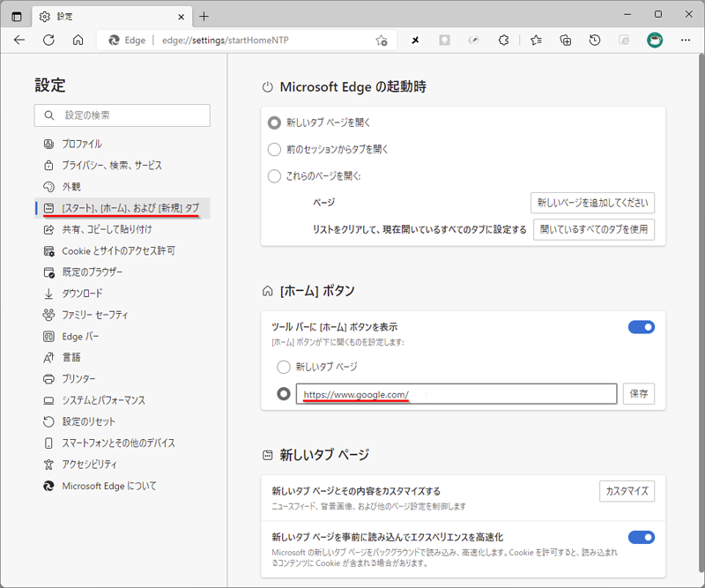Open Microsoft Edge について page
This screenshot has height=588, width=705.
pyautogui.click(x=122, y=486)
